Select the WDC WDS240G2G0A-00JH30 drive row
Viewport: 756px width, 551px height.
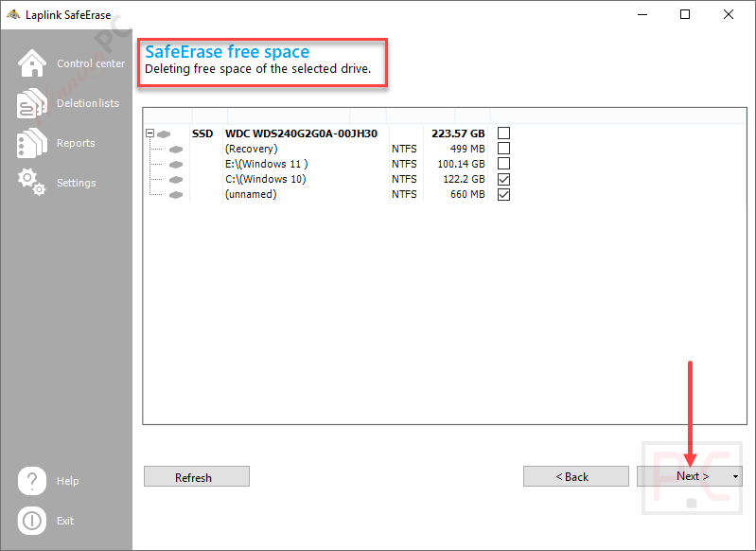click(327, 133)
